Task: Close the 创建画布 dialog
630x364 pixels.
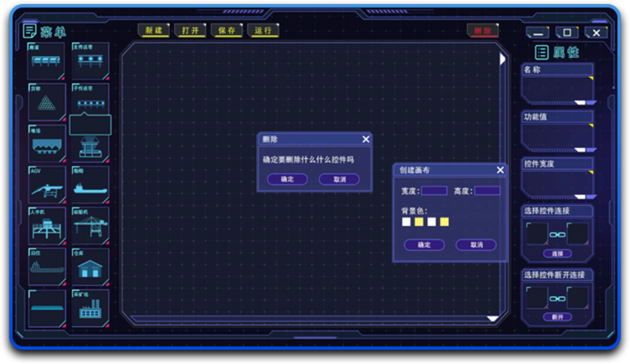Action: pos(500,170)
